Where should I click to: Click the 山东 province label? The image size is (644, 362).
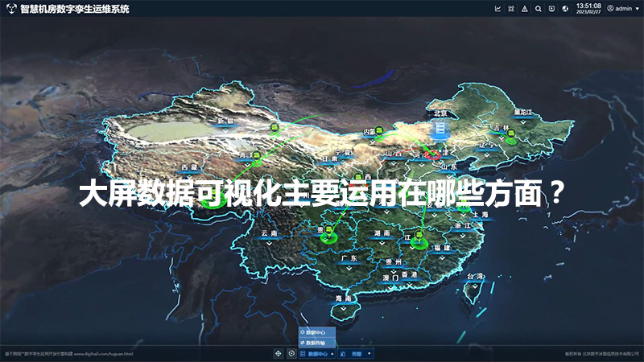(448, 167)
